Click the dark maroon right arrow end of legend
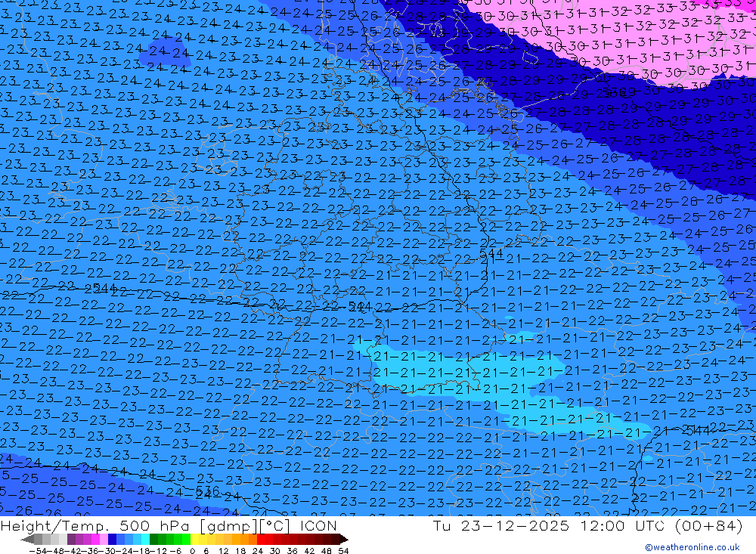The height and width of the screenshot is (554, 756). point(344,539)
